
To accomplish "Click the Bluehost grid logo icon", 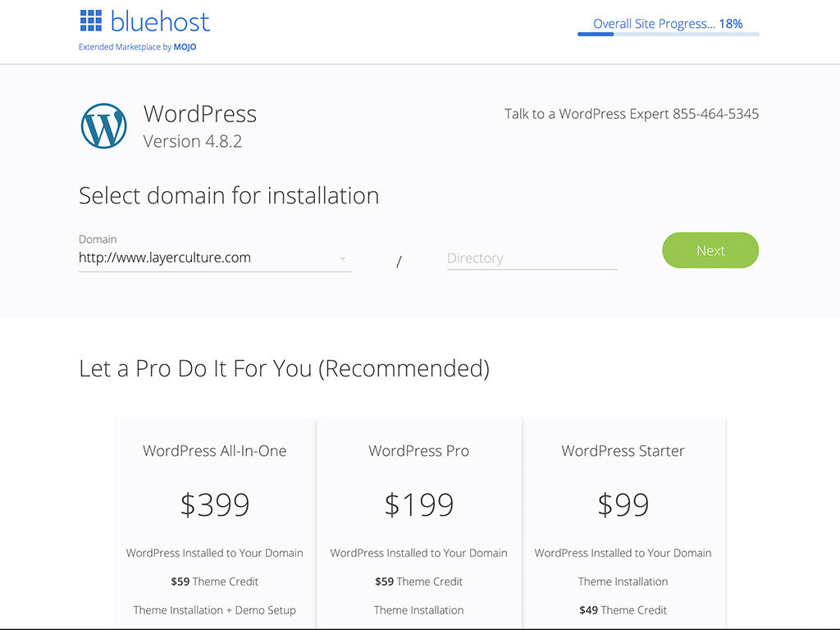I will (90, 21).
